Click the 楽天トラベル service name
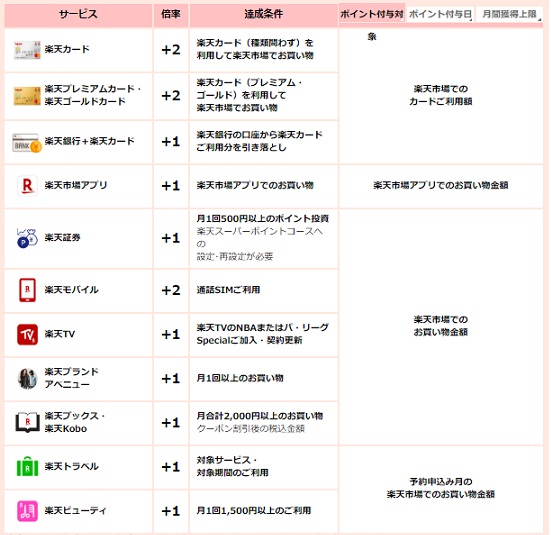The image size is (551, 535). 71,466
